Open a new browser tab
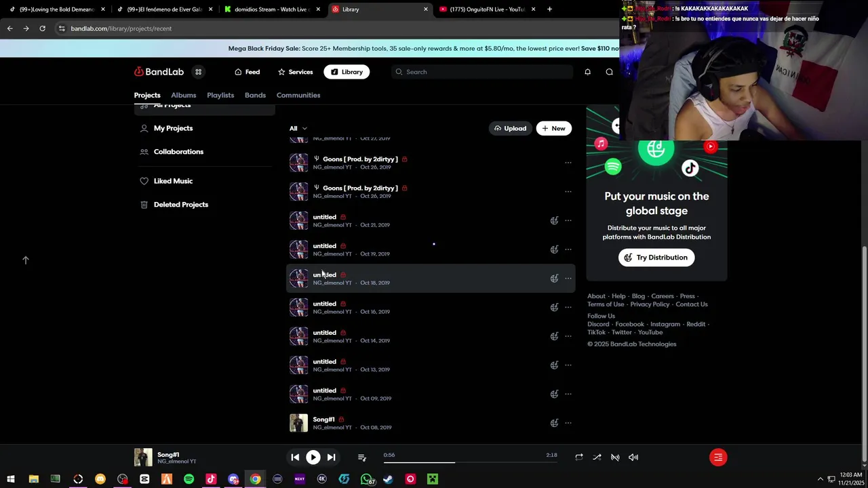868x488 pixels. click(x=549, y=9)
